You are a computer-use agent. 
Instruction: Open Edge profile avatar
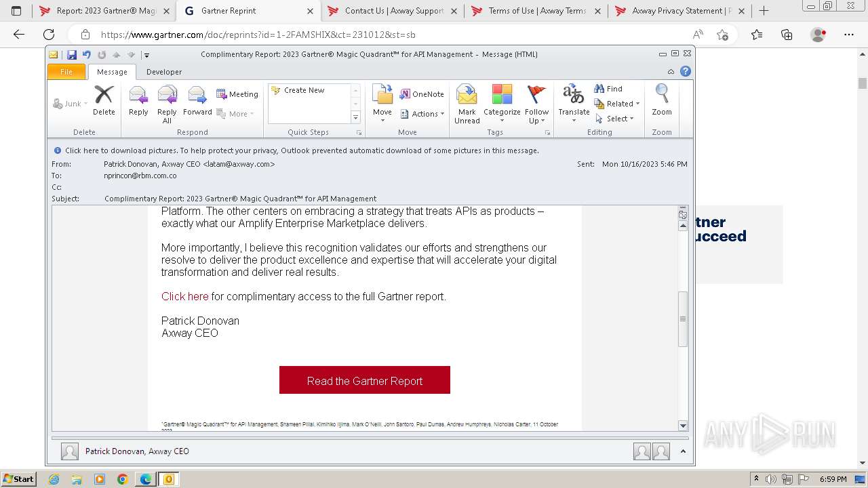point(818,35)
